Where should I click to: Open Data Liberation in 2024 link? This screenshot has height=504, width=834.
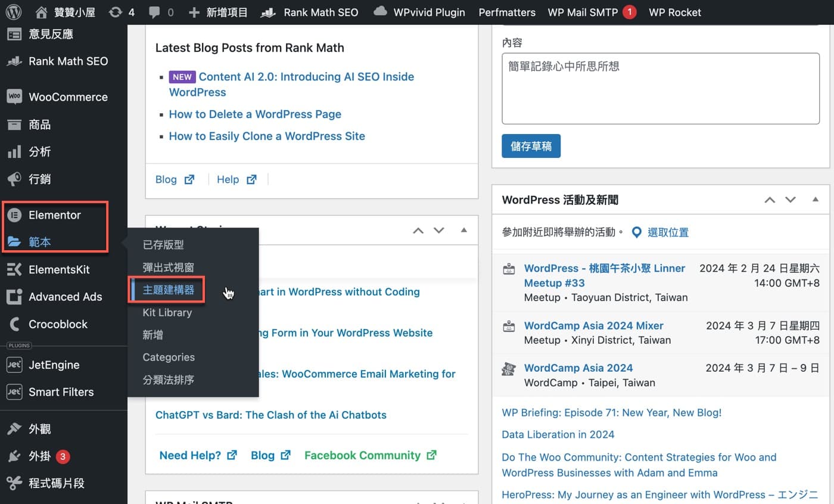[x=558, y=434]
